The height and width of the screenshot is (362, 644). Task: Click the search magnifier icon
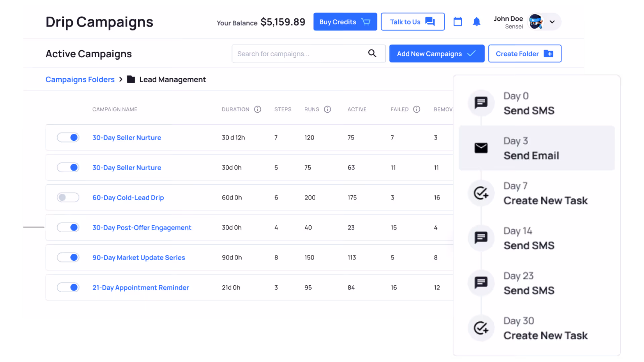372,53
